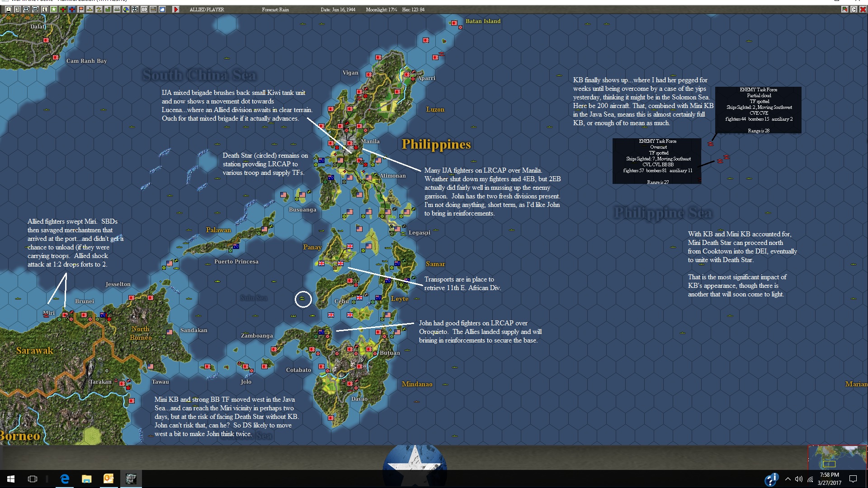The image size is (868, 488).
Task: Open the Windows Start menu
Action: (x=11, y=479)
